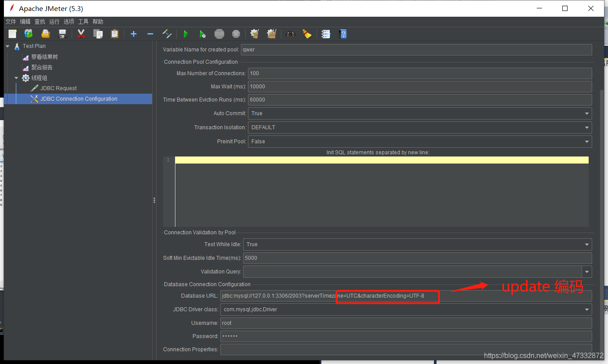Click the New test plan icon
Screen dimensions: 608x364
[x=12, y=34]
